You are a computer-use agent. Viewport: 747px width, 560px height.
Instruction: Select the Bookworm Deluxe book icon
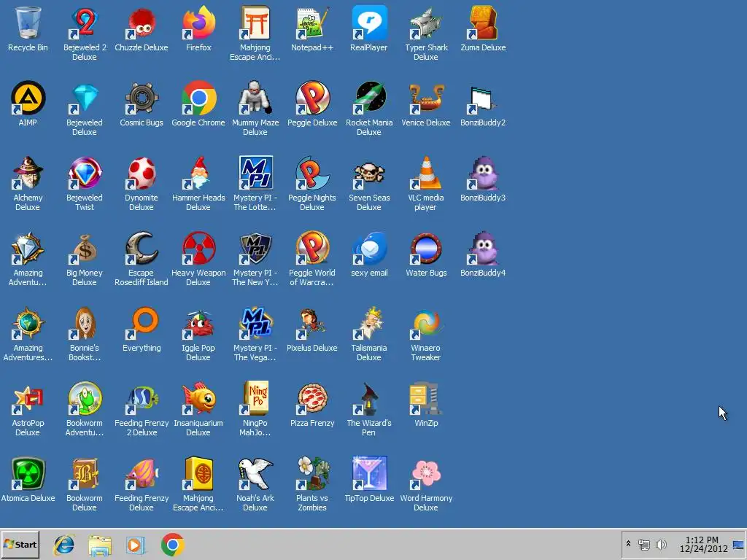pos(85,473)
